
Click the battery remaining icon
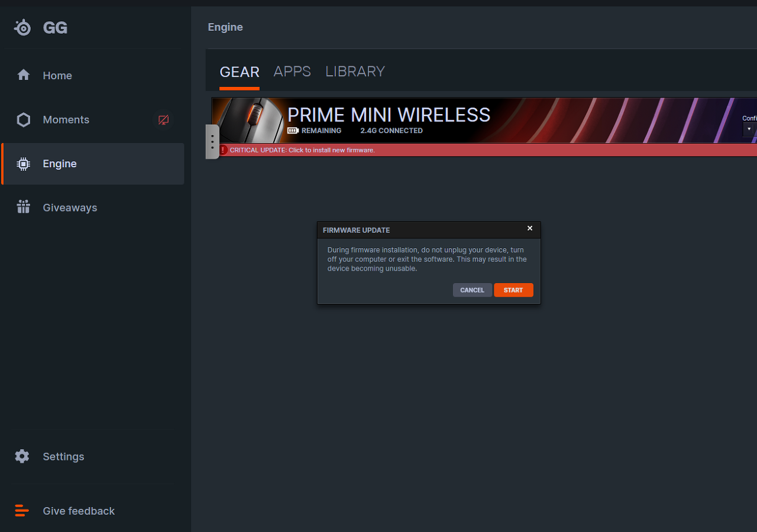tap(293, 131)
